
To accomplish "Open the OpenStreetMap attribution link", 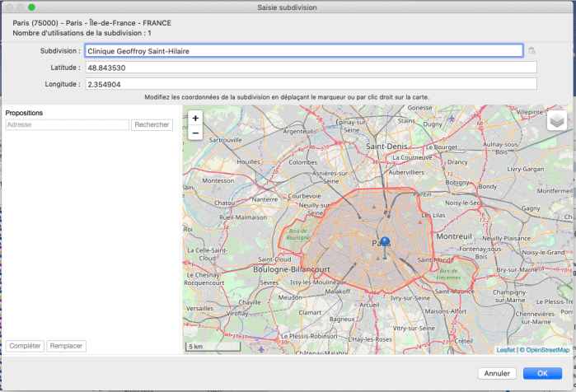I will 547,350.
